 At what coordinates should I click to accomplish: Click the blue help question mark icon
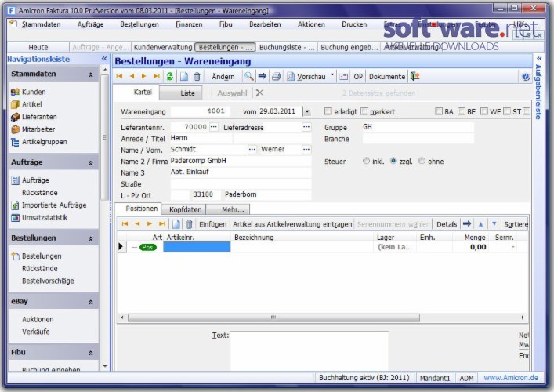click(526, 77)
